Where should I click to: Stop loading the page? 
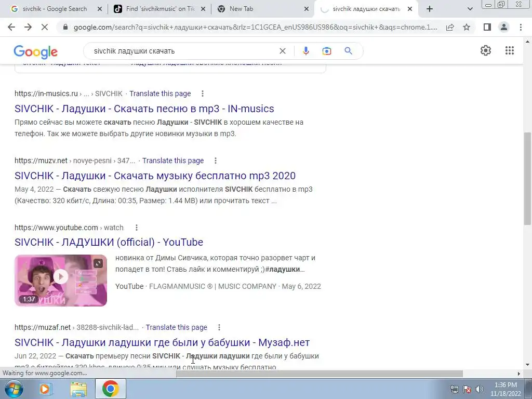[45, 27]
